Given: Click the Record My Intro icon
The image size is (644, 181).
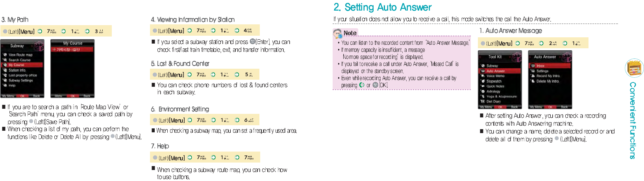Looking at the screenshot, I should [x=533, y=76].
